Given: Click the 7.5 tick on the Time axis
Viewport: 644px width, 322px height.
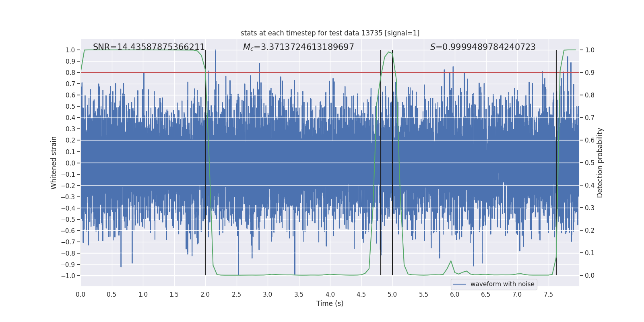Looking at the screenshot, I should click(548, 294).
